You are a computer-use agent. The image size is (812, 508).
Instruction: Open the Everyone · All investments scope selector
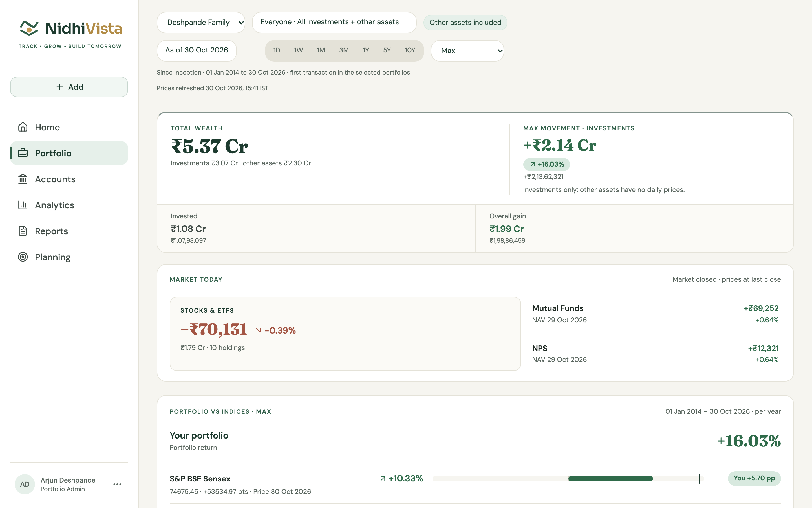pyautogui.click(x=334, y=23)
